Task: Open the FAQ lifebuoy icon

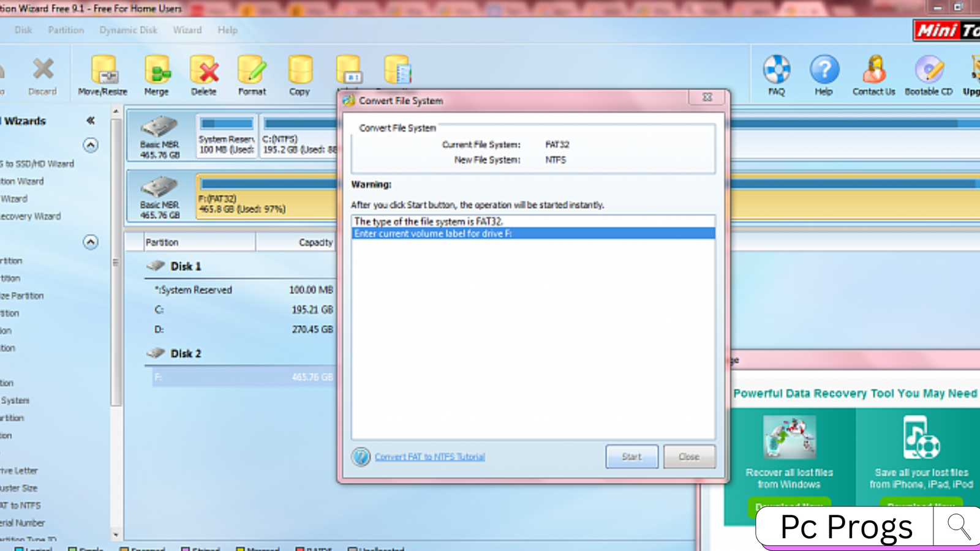Action: 777,77
